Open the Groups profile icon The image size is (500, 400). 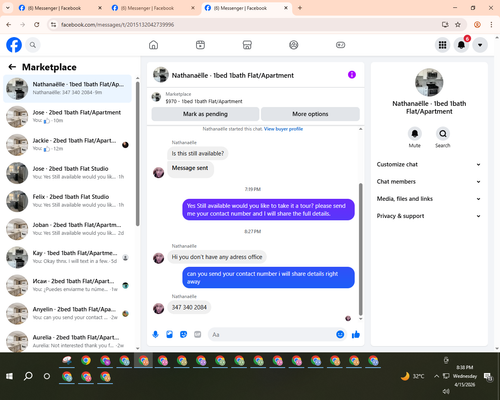click(x=294, y=45)
